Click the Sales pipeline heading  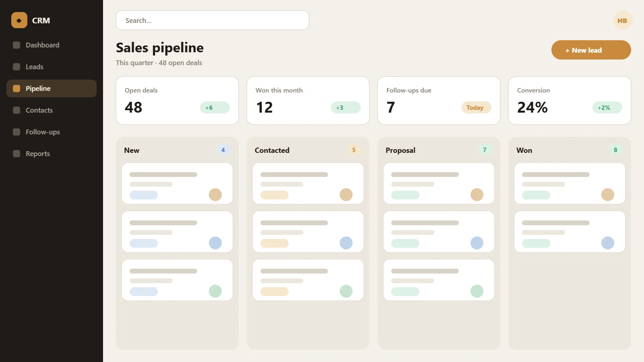point(160,47)
